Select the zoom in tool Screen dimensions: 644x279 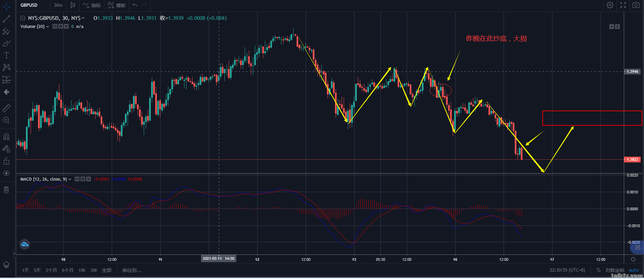click(x=6, y=120)
